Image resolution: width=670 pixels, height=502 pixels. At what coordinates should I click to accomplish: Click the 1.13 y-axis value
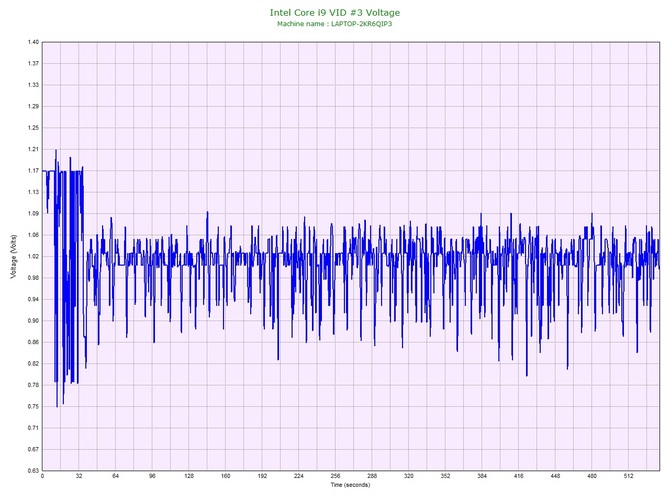33,192
